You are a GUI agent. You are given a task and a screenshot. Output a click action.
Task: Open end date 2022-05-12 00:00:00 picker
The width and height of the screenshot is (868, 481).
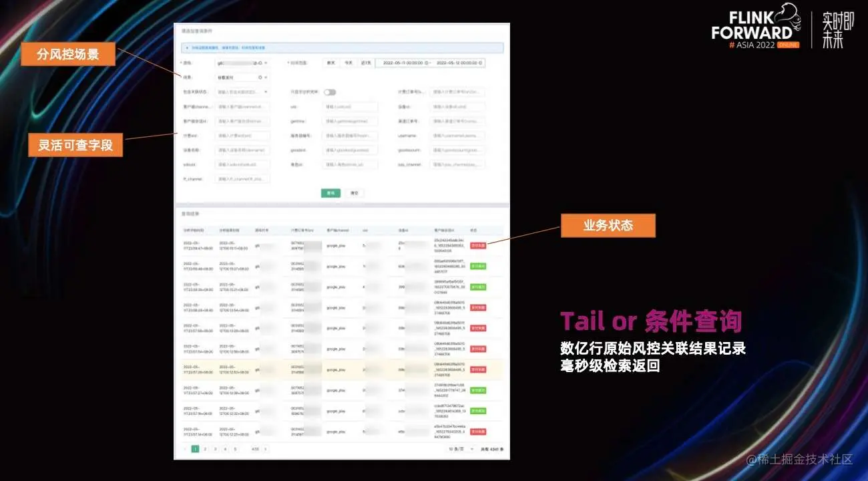(457, 63)
